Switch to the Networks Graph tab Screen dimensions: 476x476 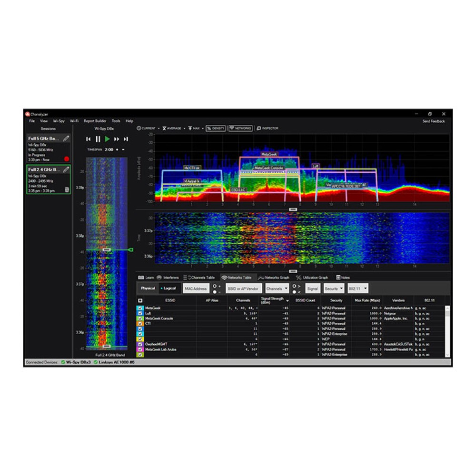(x=274, y=278)
